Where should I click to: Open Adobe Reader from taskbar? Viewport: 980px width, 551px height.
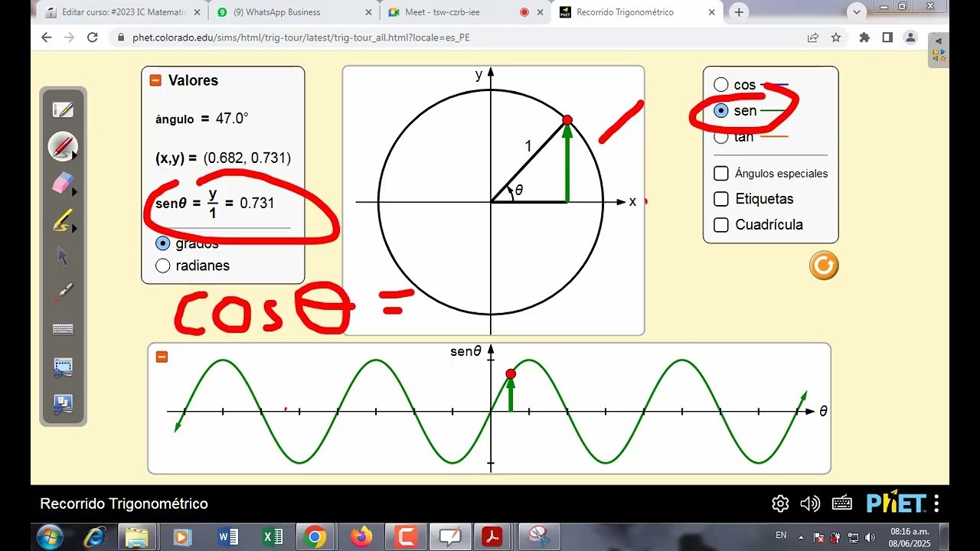tap(492, 537)
